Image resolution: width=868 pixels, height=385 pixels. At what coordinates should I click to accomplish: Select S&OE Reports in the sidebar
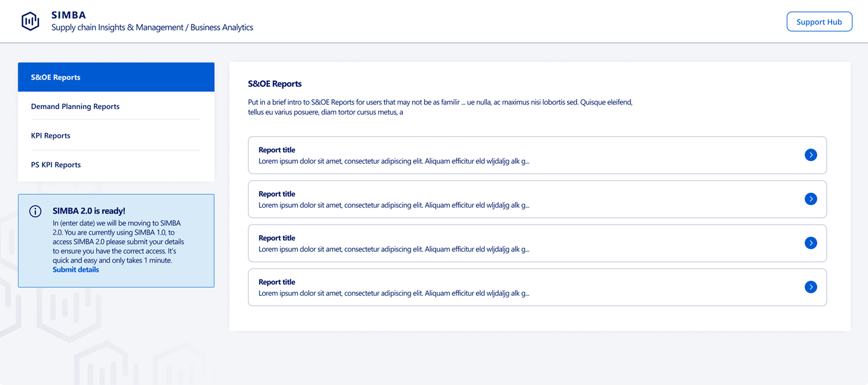click(x=116, y=77)
